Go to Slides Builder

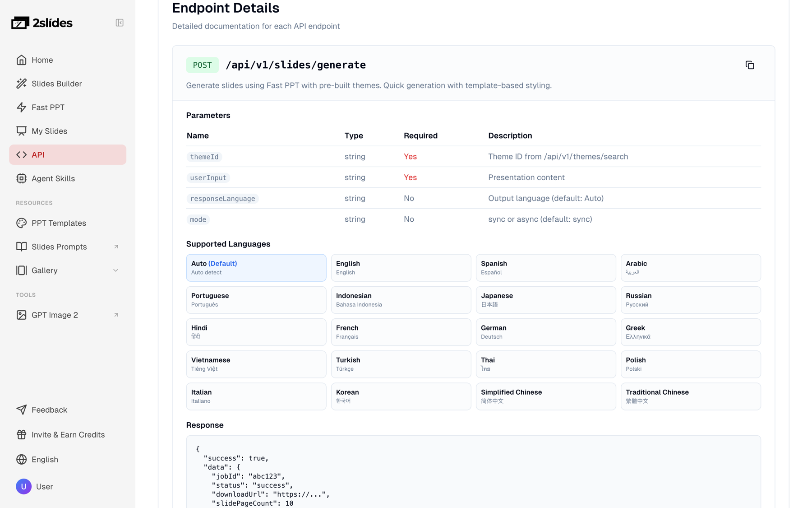click(x=68, y=84)
